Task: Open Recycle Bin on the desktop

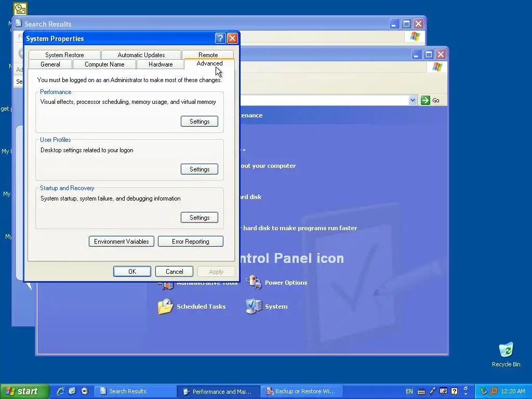Action: 506,354
